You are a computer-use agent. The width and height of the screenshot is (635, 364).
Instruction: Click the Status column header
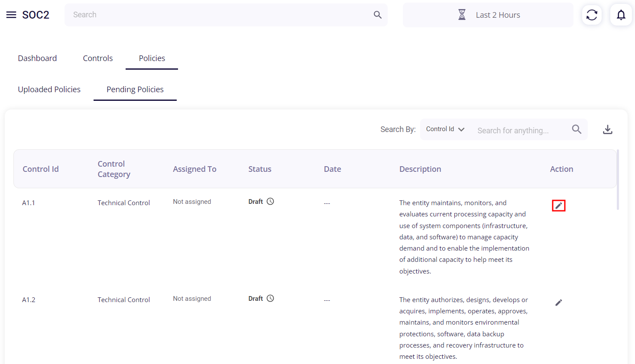coord(260,169)
